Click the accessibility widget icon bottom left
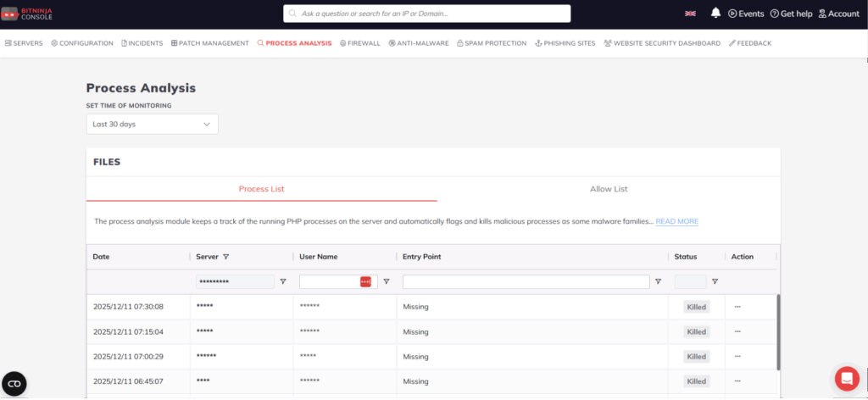The width and height of the screenshot is (868, 400). coord(14,384)
